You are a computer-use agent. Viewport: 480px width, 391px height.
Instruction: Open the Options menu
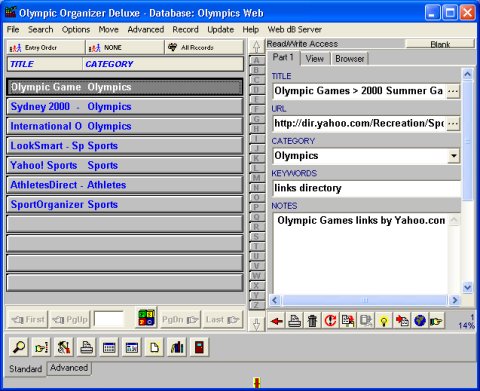point(76,29)
